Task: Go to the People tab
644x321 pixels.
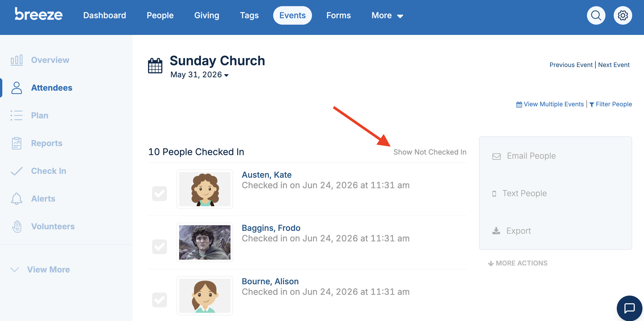Action: (x=160, y=15)
